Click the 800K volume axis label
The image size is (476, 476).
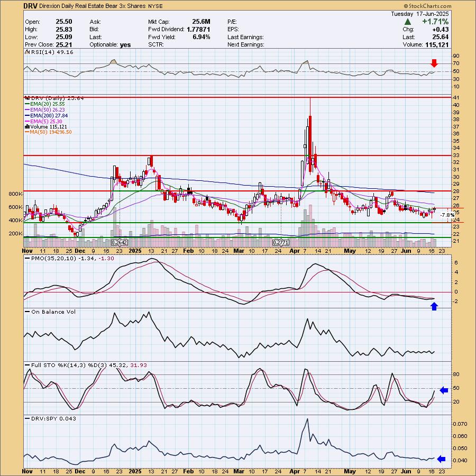16,194
